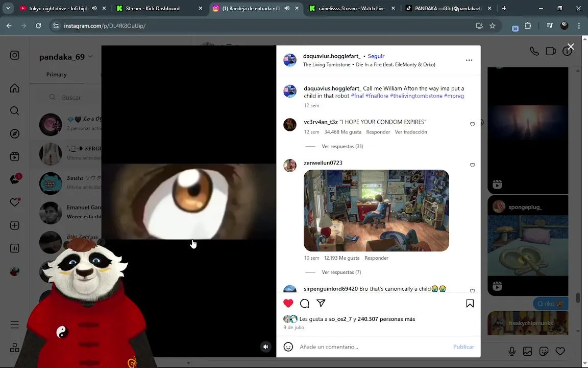Click the Buscar search field in inbox
This screenshot has height=368, width=588.
(x=71, y=97)
